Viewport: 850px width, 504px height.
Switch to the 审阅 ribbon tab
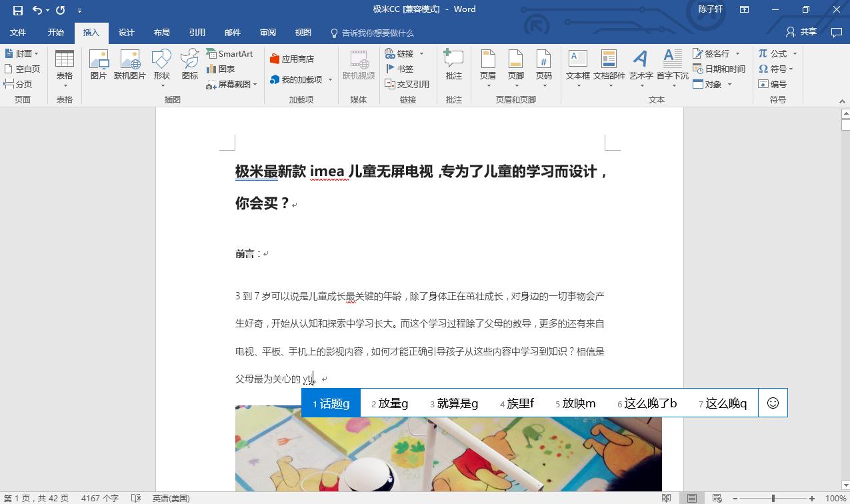click(x=267, y=32)
